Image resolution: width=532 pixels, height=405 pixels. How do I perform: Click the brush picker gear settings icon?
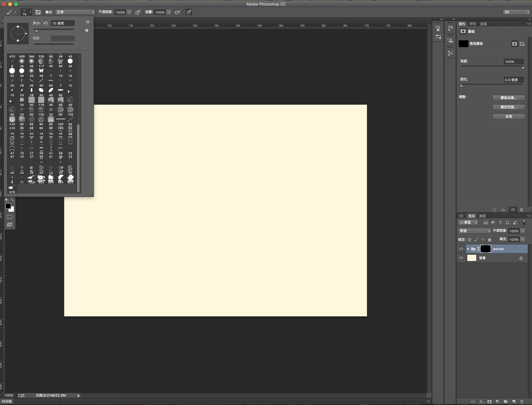point(88,22)
